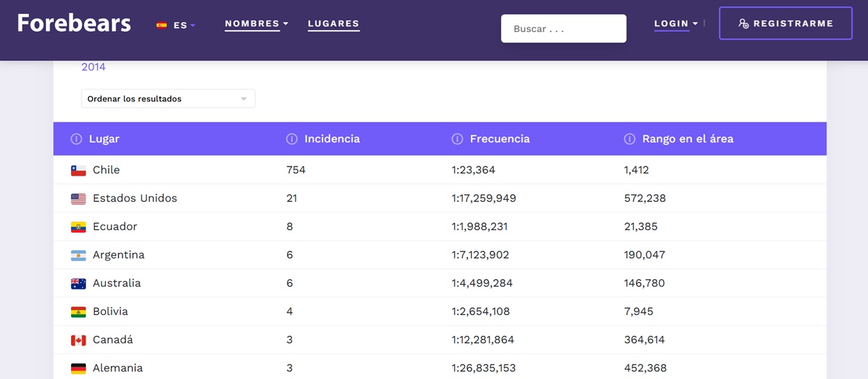The width and height of the screenshot is (868, 379).
Task: Click in the Buscar search field
Action: (563, 29)
